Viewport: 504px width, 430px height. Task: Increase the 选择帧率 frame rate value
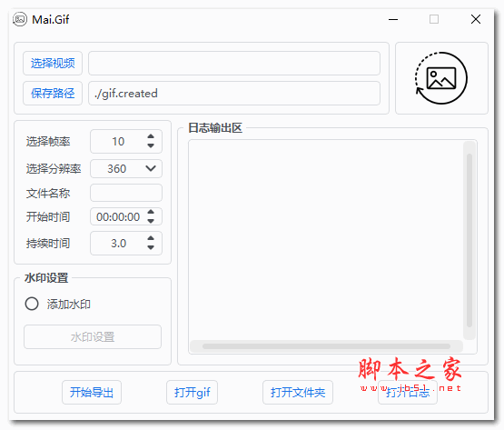(151, 136)
